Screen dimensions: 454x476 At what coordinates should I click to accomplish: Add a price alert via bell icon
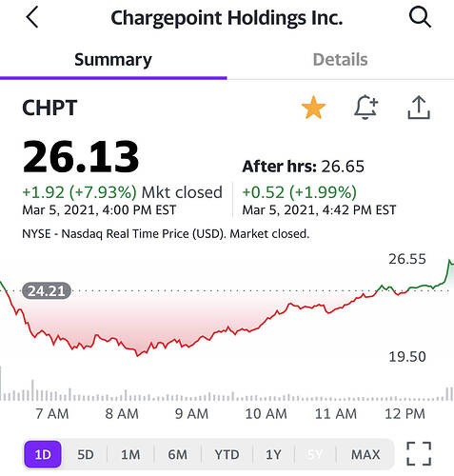pos(366,108)
